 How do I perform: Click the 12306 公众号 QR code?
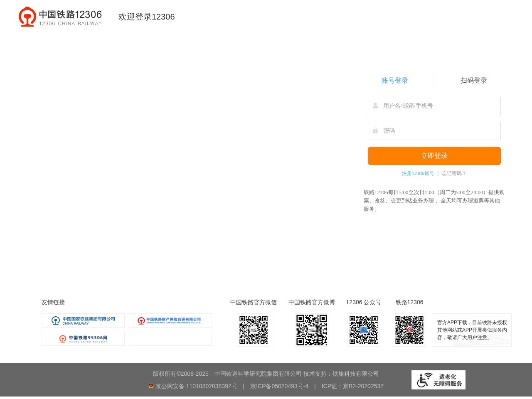click(x=364, y=330)
